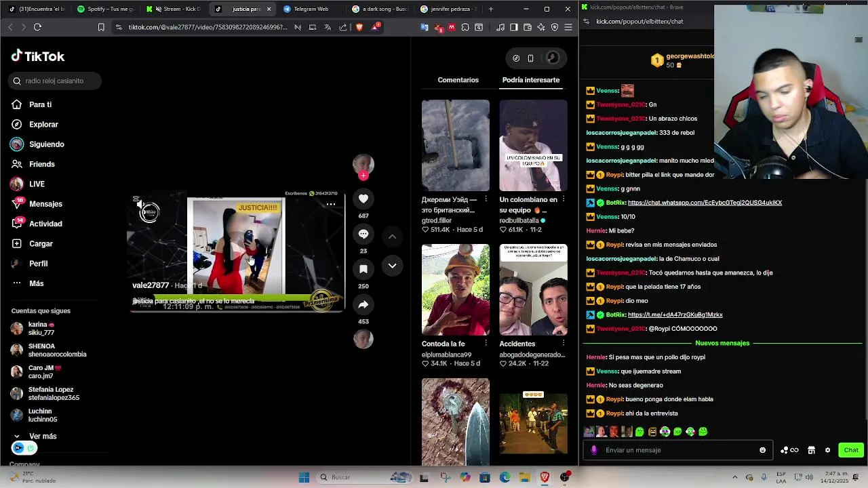Follow creator via the red plus badge
Screen dimensions: 868x488
pos(363,176)
